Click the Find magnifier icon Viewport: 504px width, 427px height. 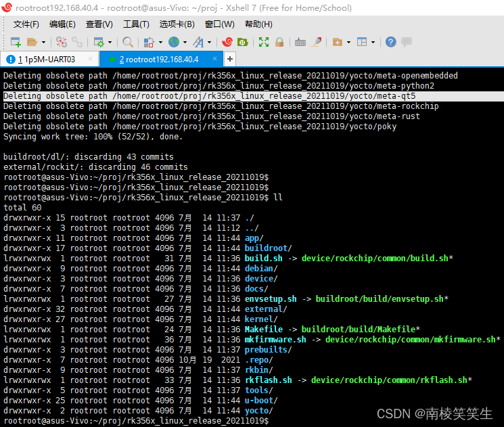128,42
